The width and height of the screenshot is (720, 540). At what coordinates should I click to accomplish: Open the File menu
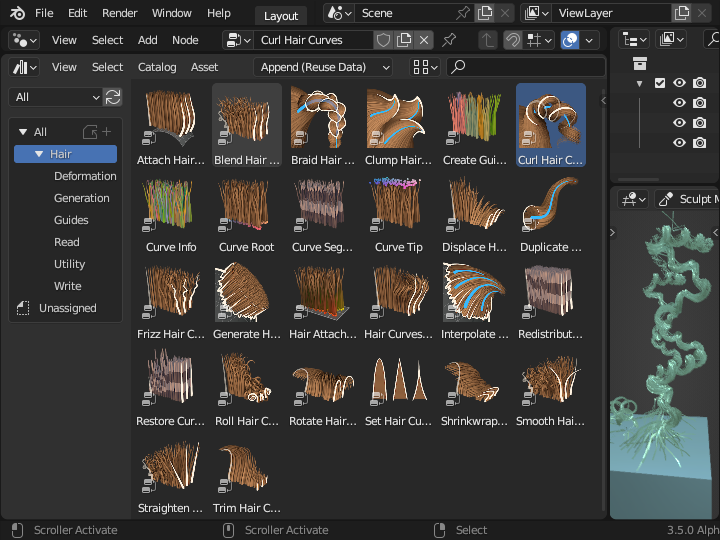[x=44, y=13]
